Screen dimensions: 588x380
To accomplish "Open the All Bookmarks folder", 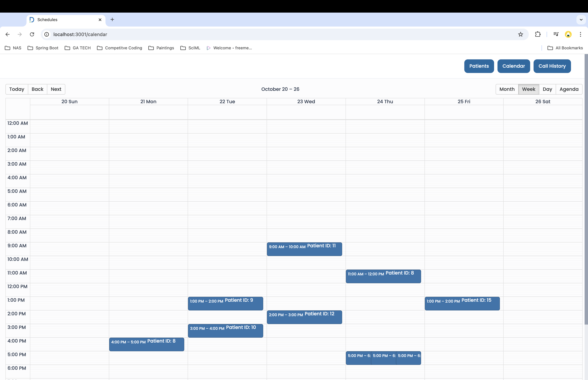I will tap(565, 48).
